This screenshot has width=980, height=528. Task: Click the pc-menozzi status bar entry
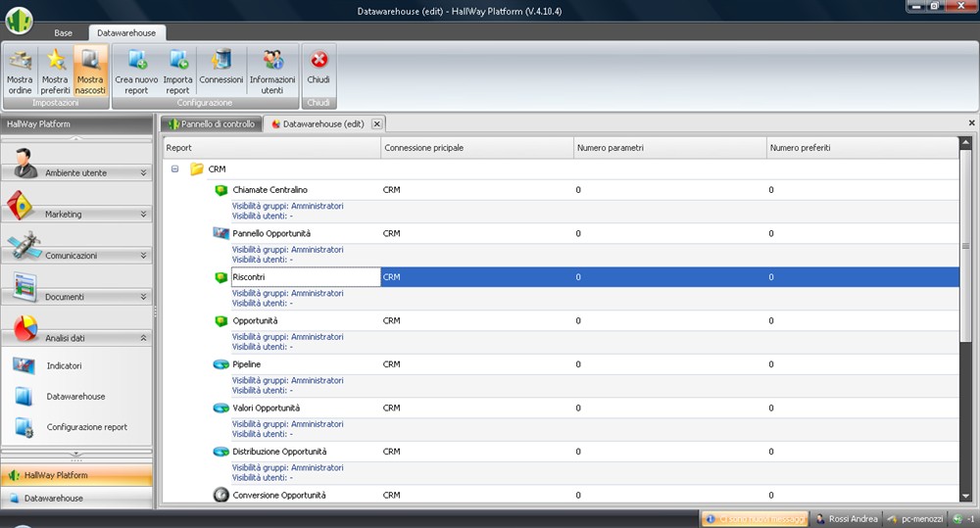[915, 518]
